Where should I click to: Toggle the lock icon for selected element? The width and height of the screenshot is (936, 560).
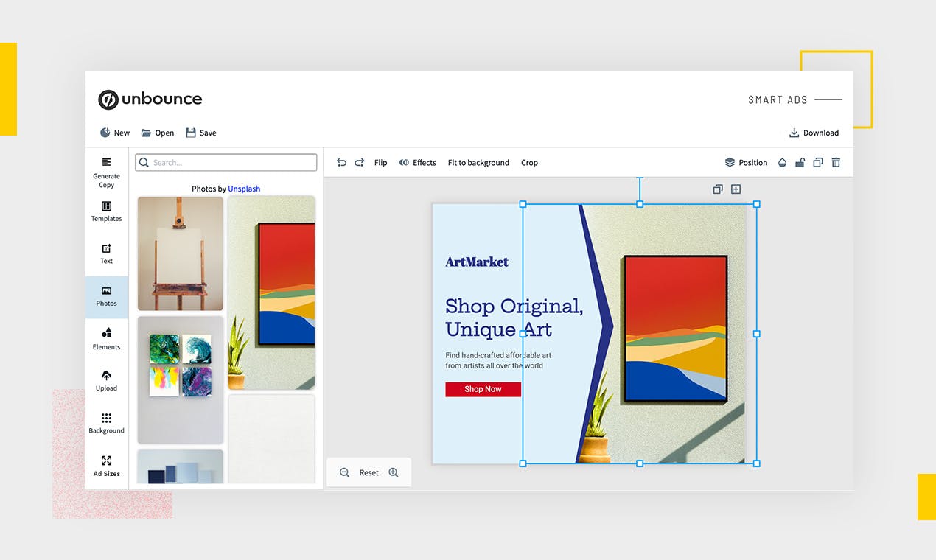click(800, 163)
